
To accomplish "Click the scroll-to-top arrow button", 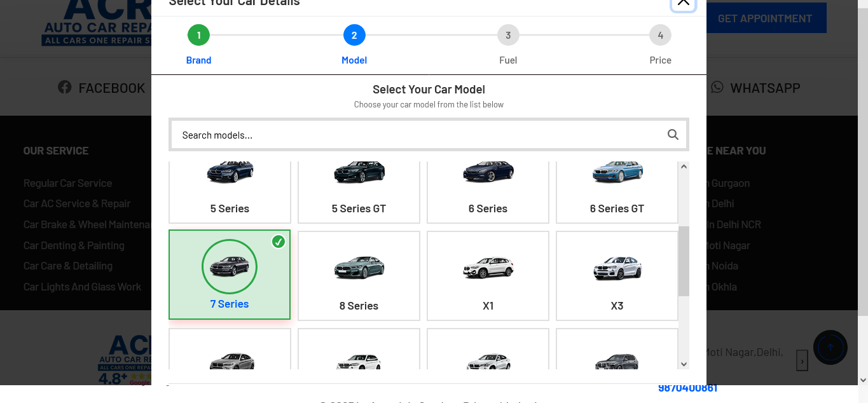I will pyautogui.click(x=830, y=347).
